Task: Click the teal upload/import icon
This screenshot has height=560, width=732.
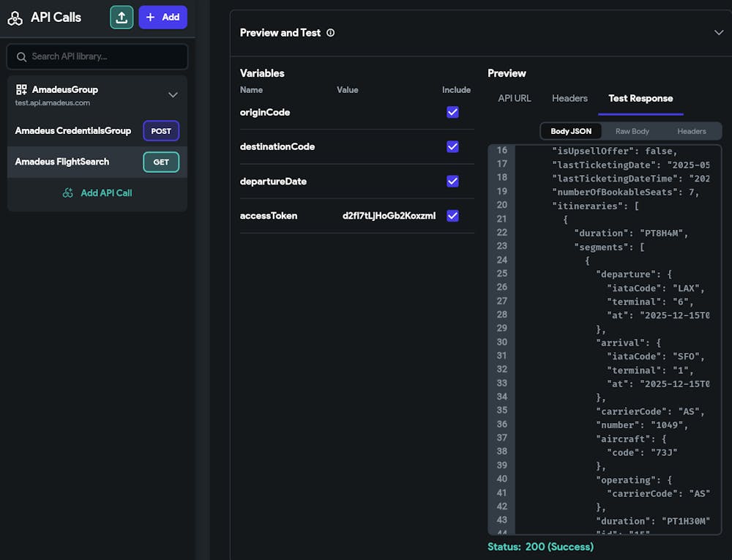Action: tap(122, 17)
